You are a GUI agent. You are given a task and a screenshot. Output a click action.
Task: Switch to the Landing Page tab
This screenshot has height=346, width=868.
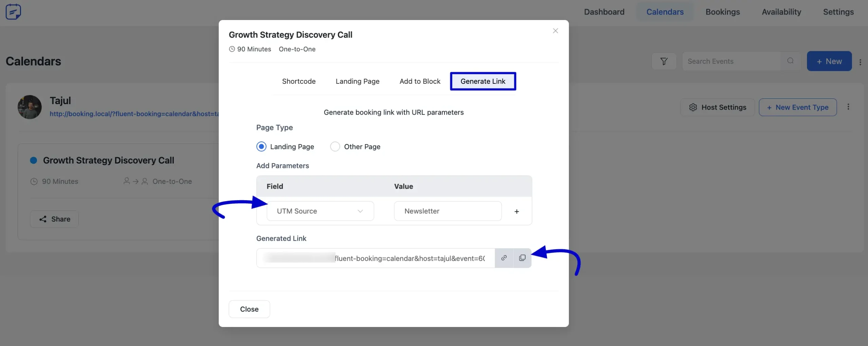[357, 81]
